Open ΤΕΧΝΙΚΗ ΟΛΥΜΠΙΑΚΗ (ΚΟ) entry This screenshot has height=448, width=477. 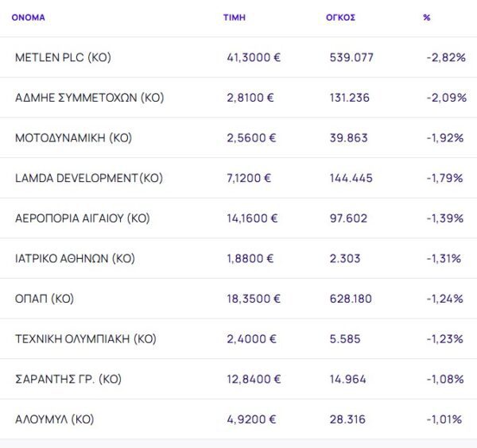85,338
